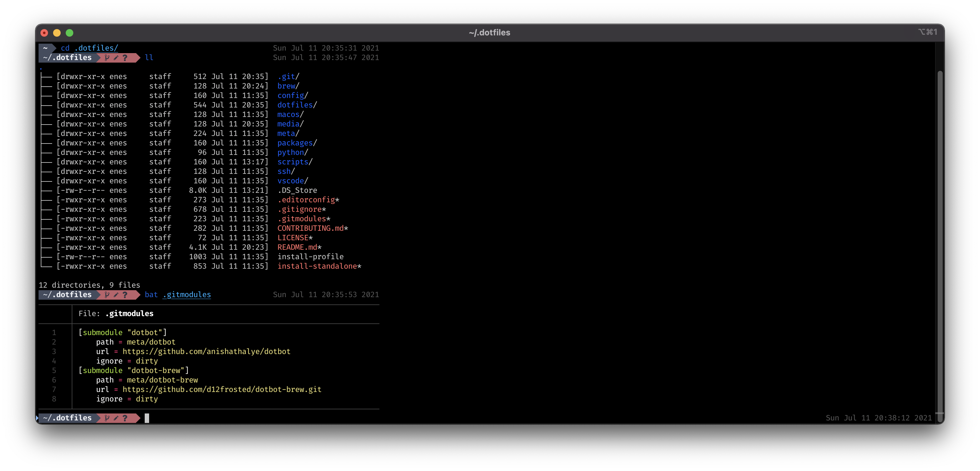The height and width of the screenshot is (471, 980).
Task: Click the ⌥⌘1 window shortcut indicator
Action: click(x=928, y=32)
